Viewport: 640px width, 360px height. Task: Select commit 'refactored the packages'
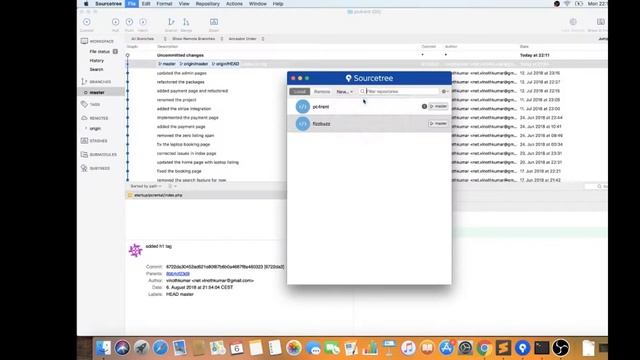(x=180, y=82)
